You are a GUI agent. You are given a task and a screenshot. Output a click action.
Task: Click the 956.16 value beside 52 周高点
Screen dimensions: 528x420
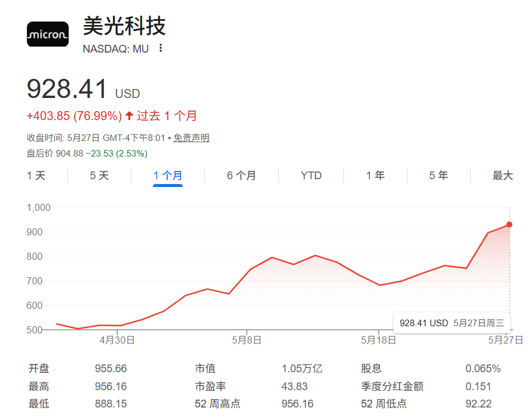click(297, 403)
